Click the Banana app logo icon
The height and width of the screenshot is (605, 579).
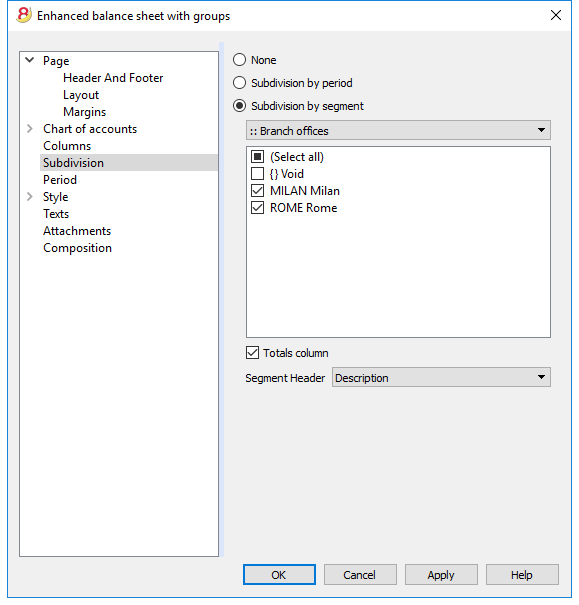coord(24,15)
